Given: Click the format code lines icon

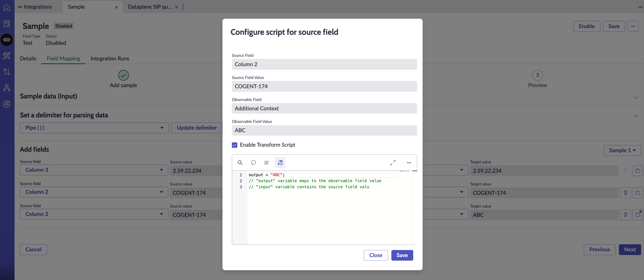Looking at the screenshot, I should 267,163.
